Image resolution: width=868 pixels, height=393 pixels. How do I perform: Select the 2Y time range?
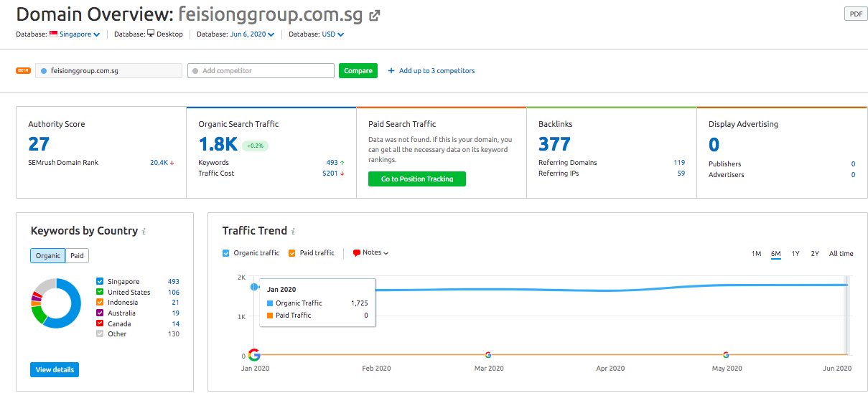coord(815,254)
